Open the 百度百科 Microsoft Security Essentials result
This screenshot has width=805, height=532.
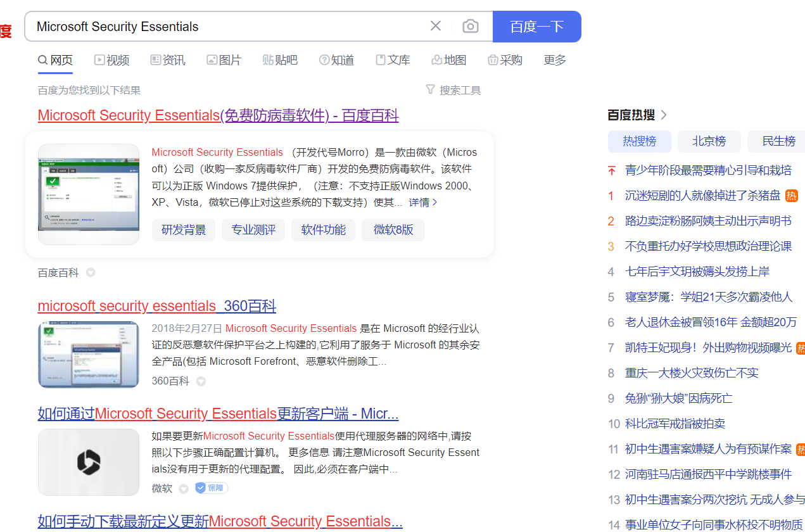tap(219, 116)
